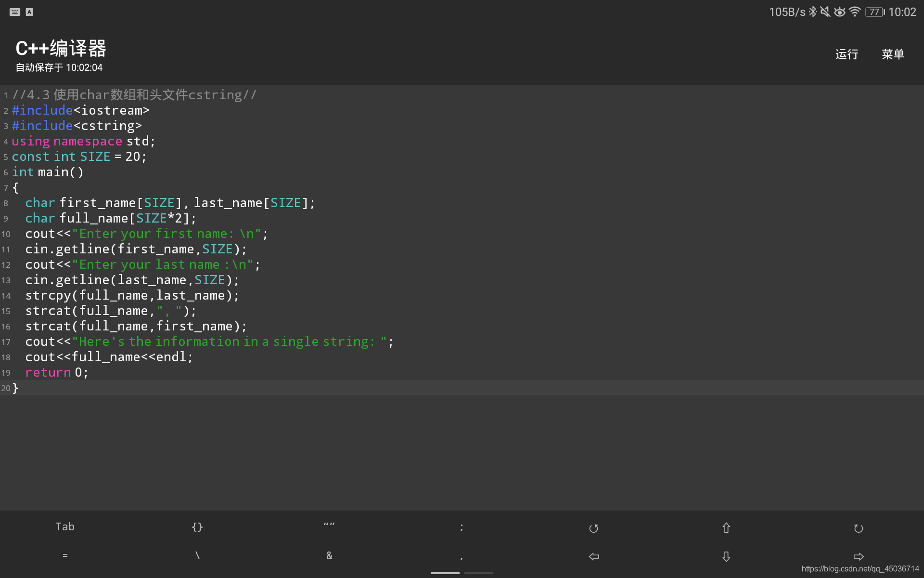Insert backslash from shortcut bar
The height and width of the screenshot is (578, 924).
point(197,556)
